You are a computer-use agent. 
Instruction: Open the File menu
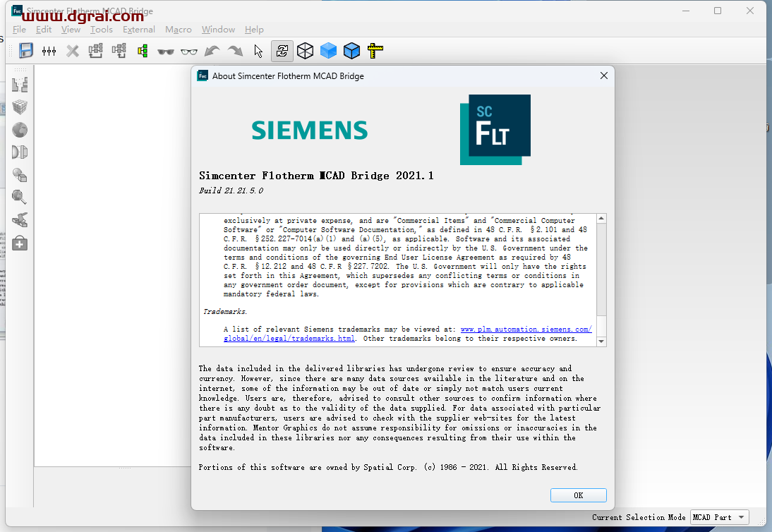coord(19,30)
